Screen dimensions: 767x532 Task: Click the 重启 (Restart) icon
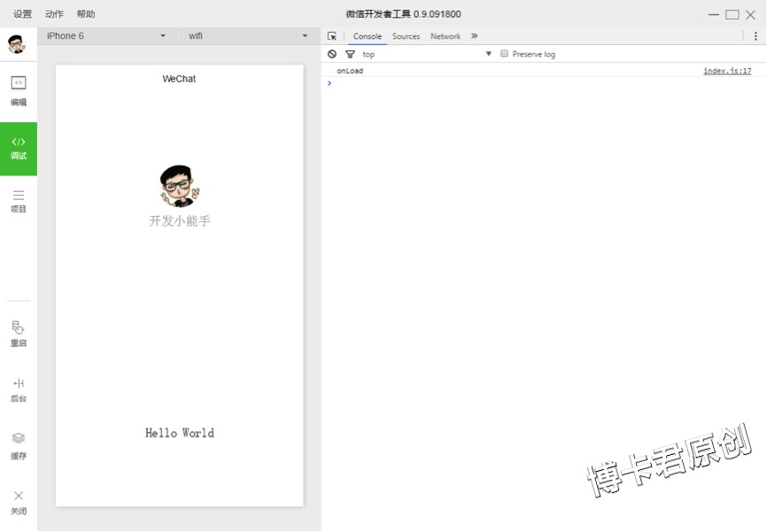(19, 333)
